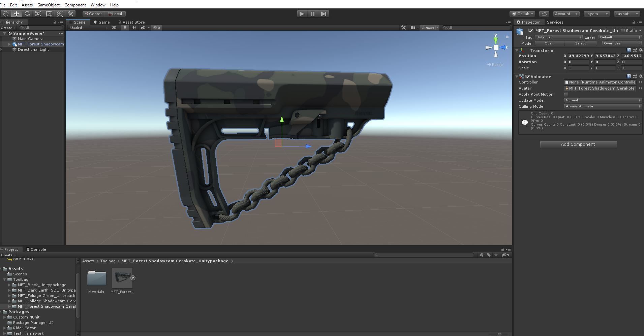Toggle scene effects icon
The width and height of the screenshot is (644, 336).
[143, 28]
